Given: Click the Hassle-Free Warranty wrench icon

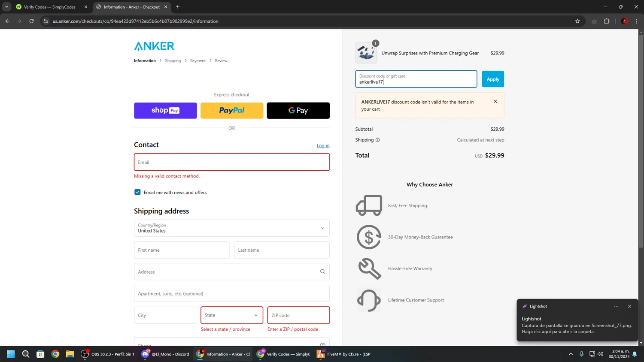Looking at the screenshot, I should [370, 268].
